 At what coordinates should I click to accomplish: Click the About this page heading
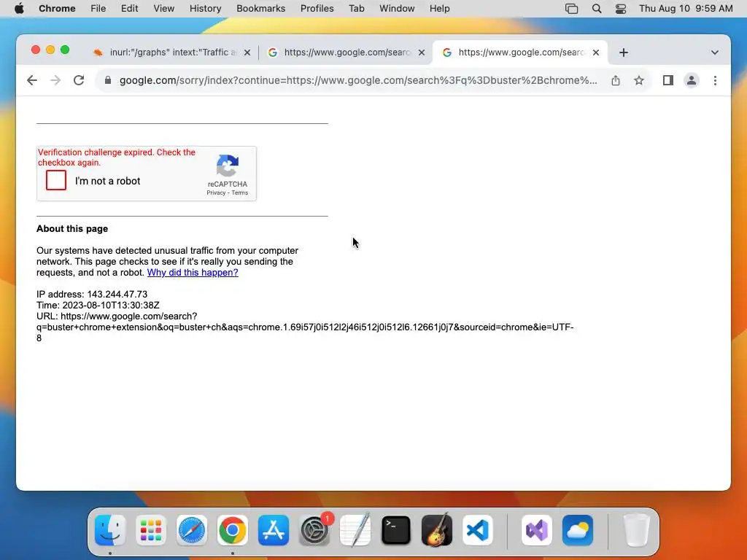coord(72,228)
